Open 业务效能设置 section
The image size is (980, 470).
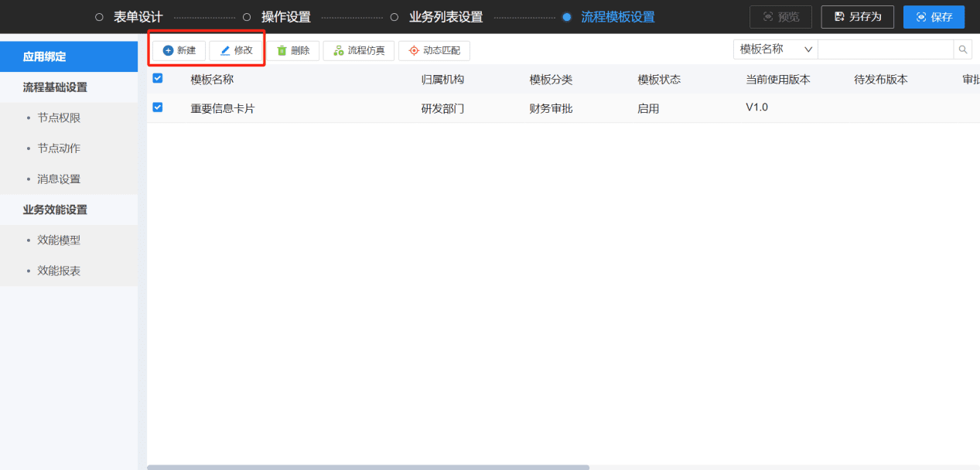click(69, 209)
